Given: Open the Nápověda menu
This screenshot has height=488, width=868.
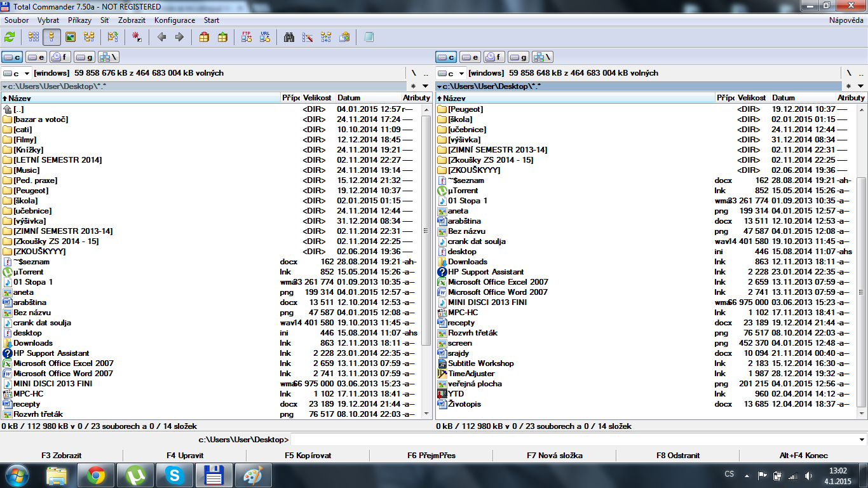Looking at the screenshot, I should point(846,20).
